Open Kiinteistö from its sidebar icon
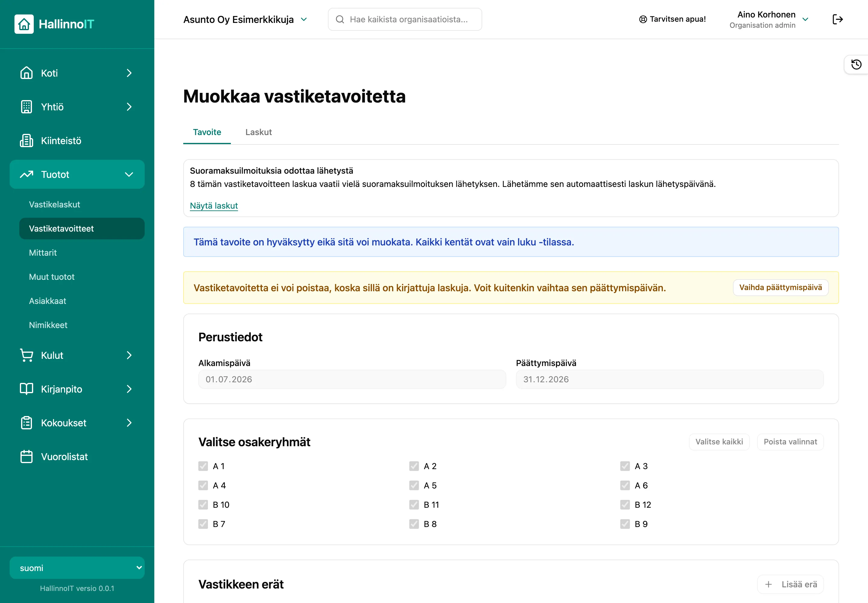This screenshot has width=868, height=603. click(x=27, y=140)
